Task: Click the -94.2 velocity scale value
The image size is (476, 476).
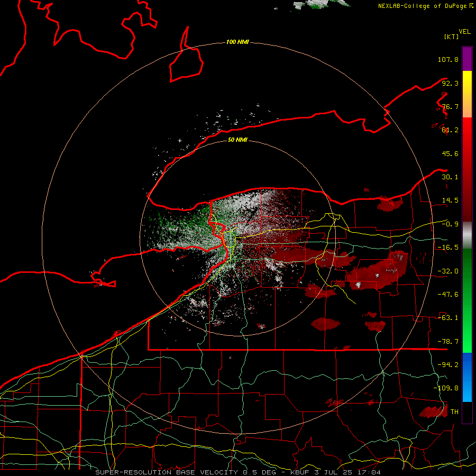Action: coord(448,365)
